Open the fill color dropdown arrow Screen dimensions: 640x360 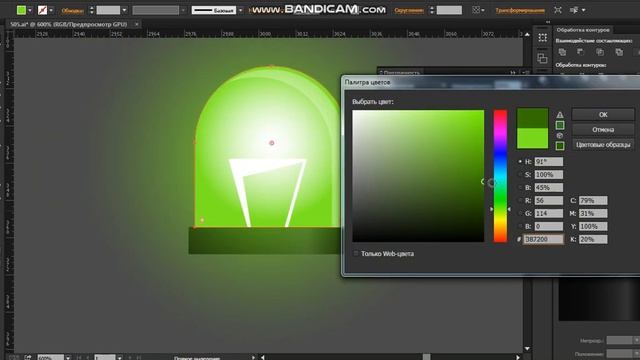[30, 10]
